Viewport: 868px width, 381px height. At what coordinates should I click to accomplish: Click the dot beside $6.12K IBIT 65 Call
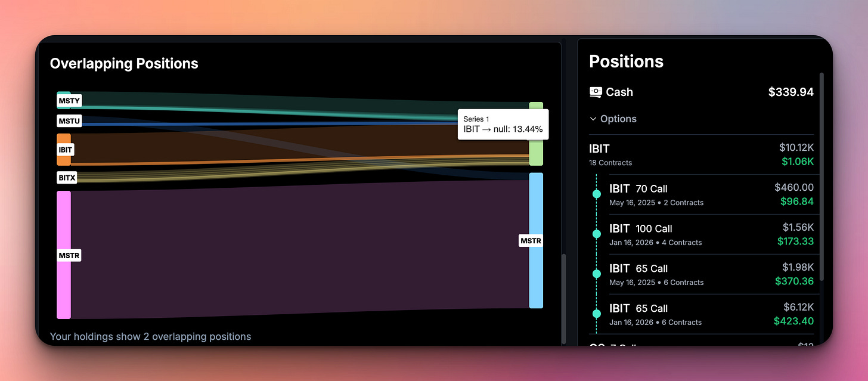pos(596,314)
